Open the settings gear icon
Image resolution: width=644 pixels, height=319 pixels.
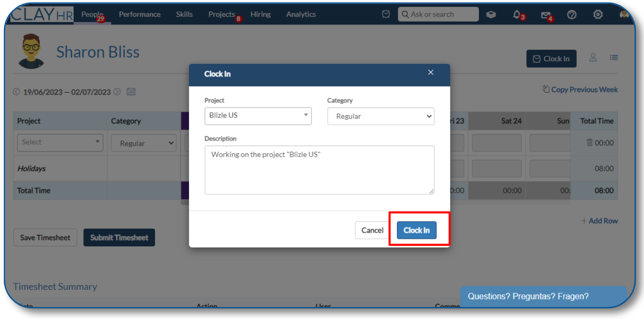point(598,14)
